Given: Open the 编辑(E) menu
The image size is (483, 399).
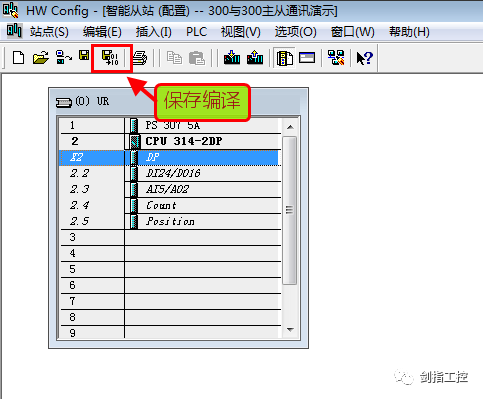Looking at the screenshot, I should coord(102,32).
